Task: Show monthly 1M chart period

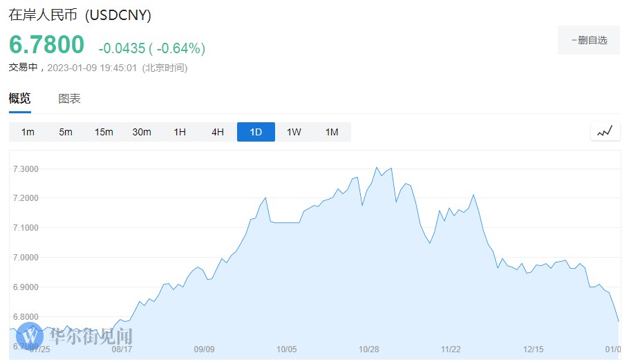Action: [332, 132]
